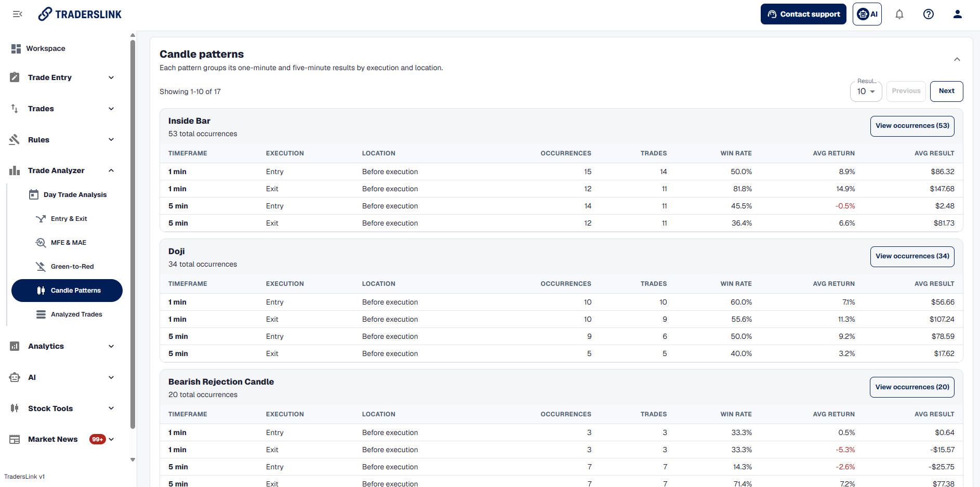Click the Stock Tools candlestick icon
Viewport: 980px width, 487px height.
[15, 408]
